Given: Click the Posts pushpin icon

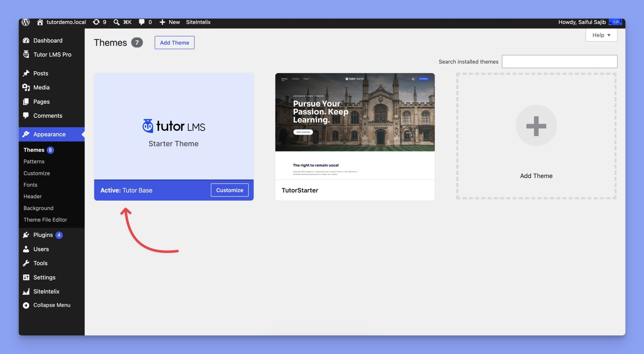Looking at the screenshot, I should coord(26,73).
